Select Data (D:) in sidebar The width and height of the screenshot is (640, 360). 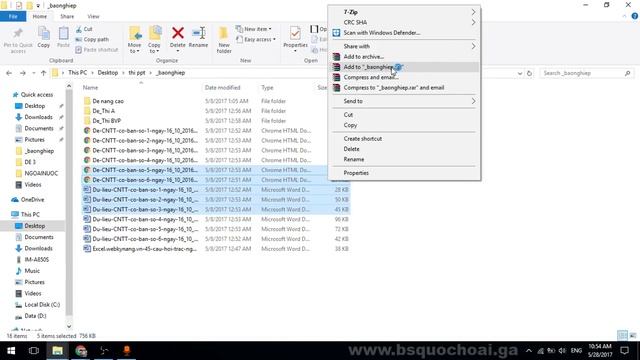[31, 316]
